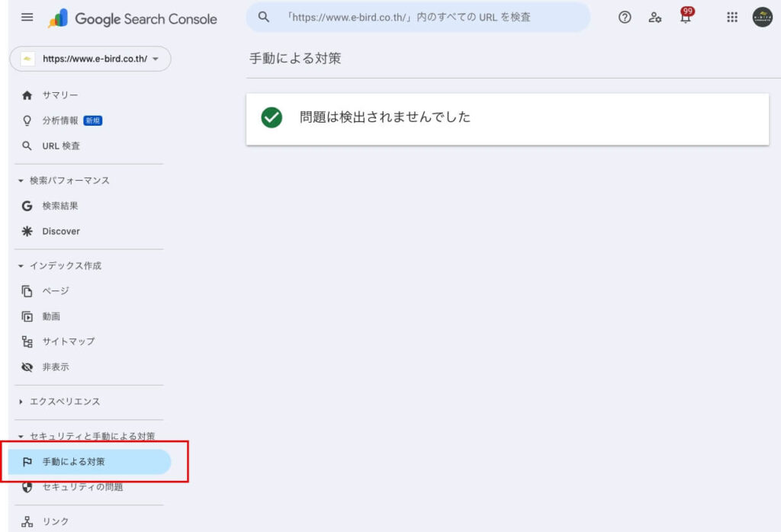
Task: Click the help question mark icon
Action: 625,18
